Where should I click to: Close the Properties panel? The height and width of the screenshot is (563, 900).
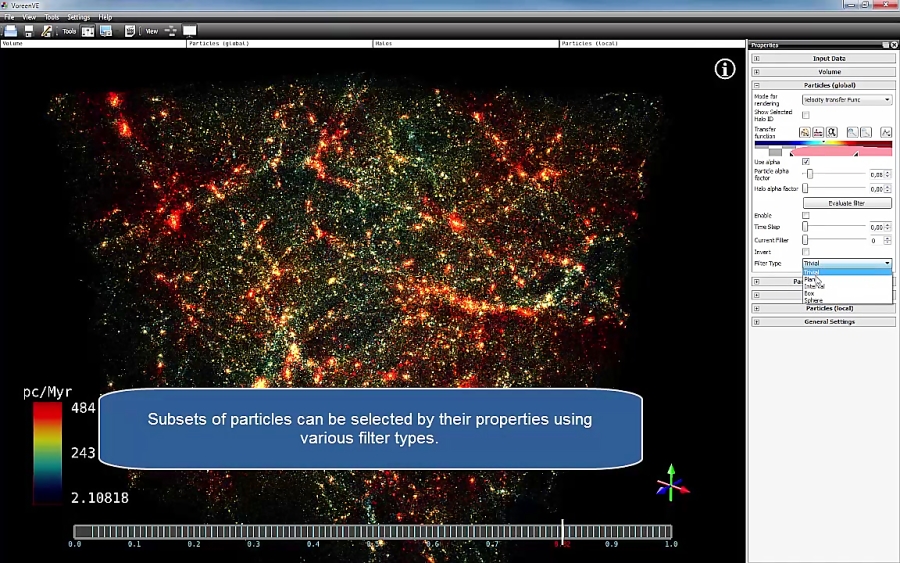pyautogui.click(x=894, y=45)
